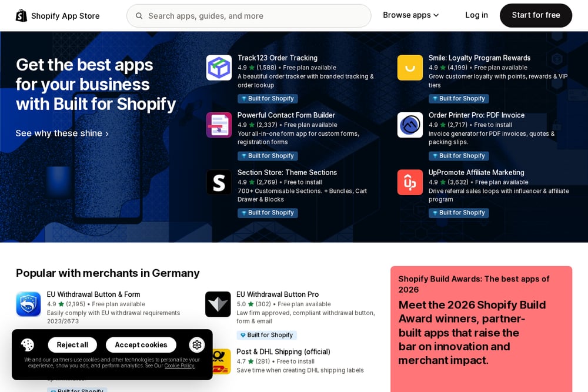Screen dimensions: 588x392
Task: Click 'Save time when creating DHL shipping labels' text
Action: coord(300,370)
